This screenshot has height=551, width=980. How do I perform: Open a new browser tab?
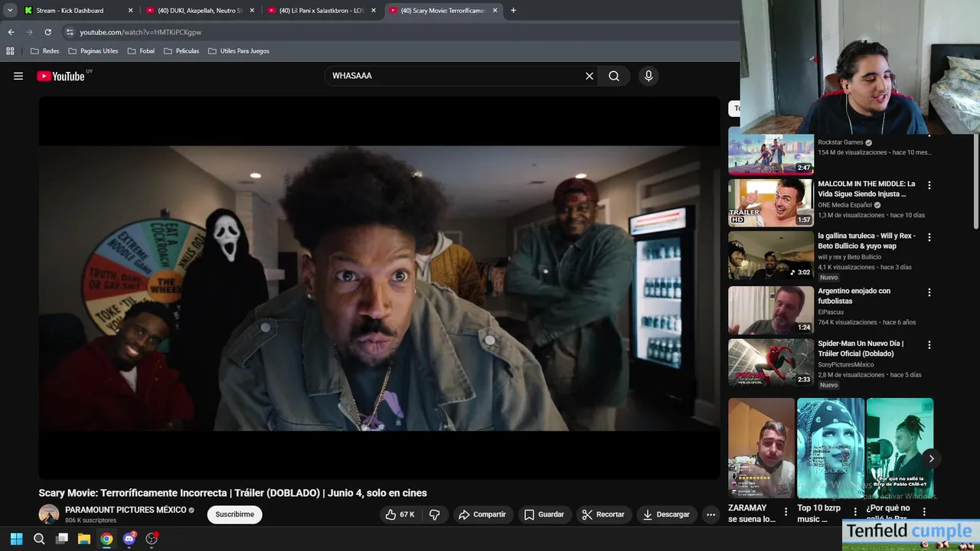[513, 11]
